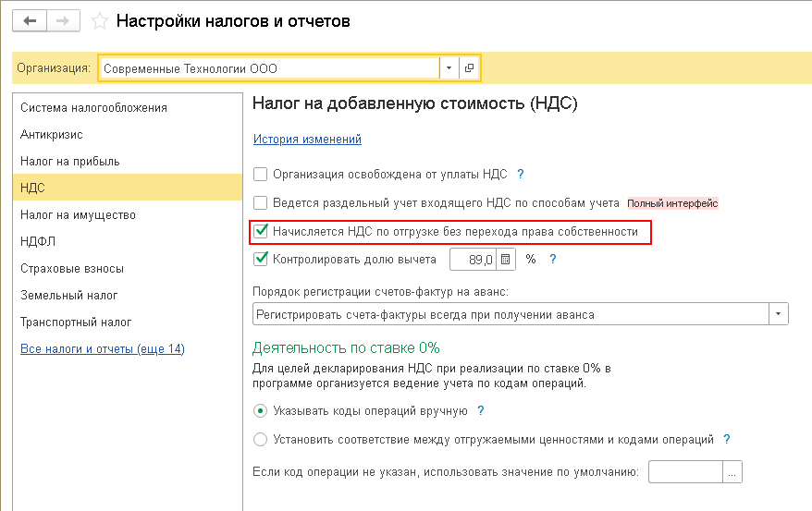The image size is (812, 511).
Task: Click help question mark beside VAT exemption checkbox
Action: tap(520, 174)
